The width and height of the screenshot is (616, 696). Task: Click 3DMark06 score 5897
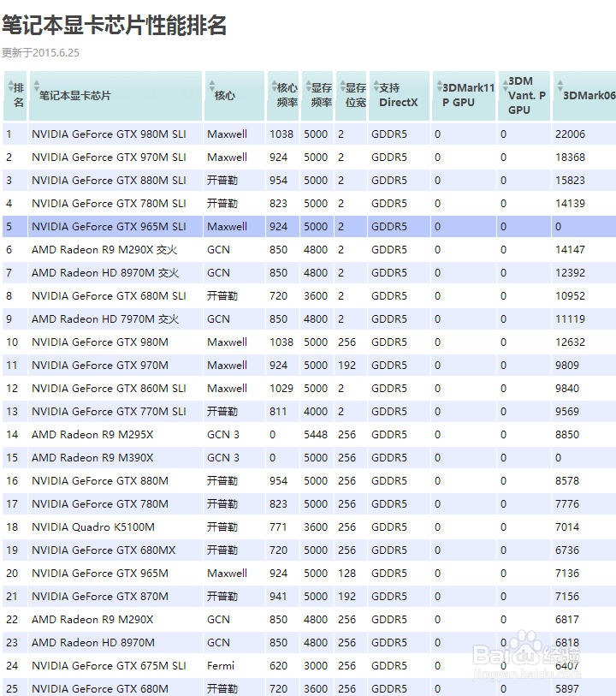tap(566, 688)
